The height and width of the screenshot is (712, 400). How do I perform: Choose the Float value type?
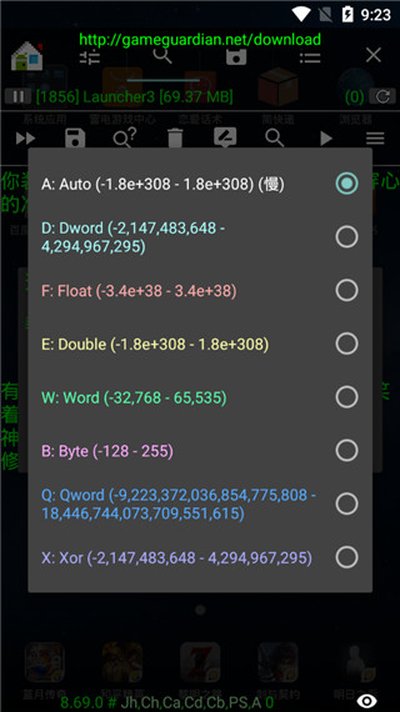point(200,290)
